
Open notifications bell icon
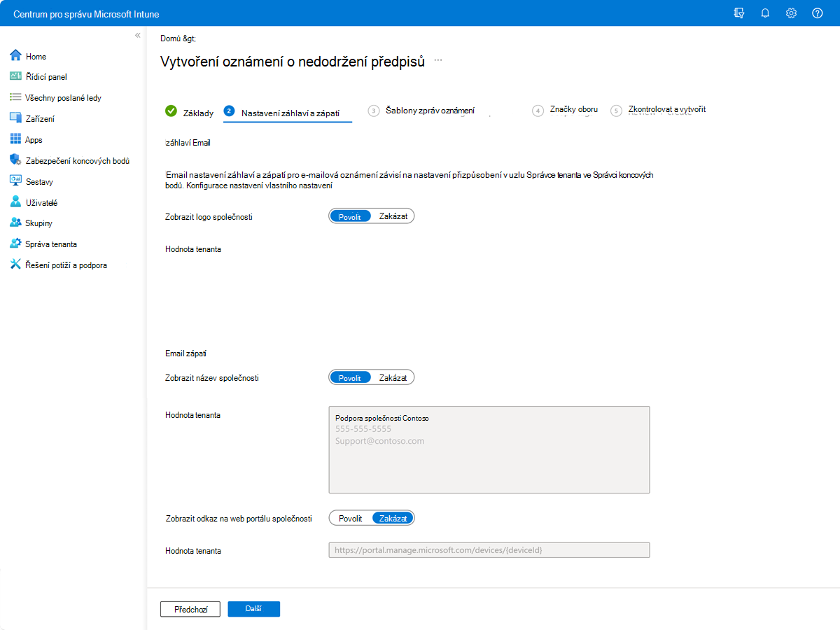[765, 13]
